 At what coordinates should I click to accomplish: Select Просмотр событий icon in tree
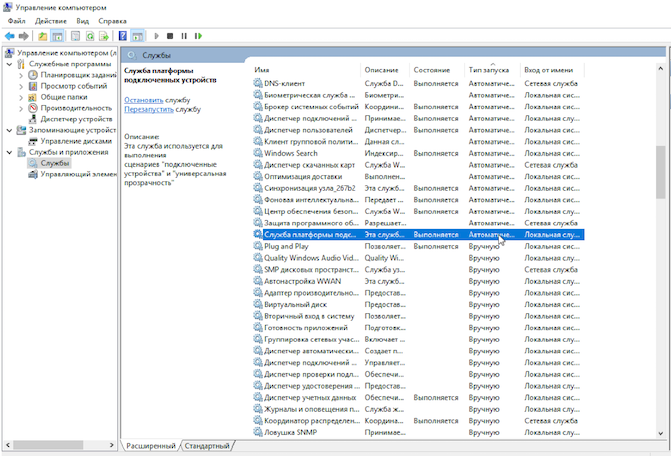tap(33, 86)
